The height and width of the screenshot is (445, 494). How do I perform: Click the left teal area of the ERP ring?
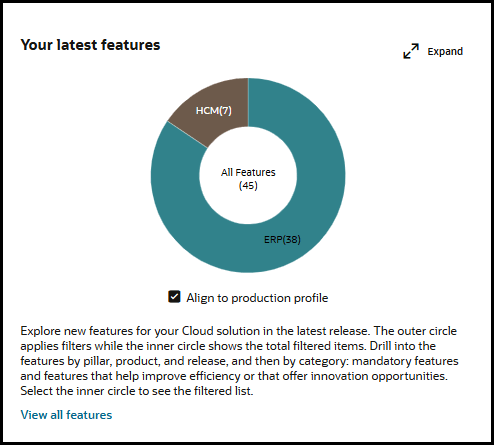(x=175, y=180)
